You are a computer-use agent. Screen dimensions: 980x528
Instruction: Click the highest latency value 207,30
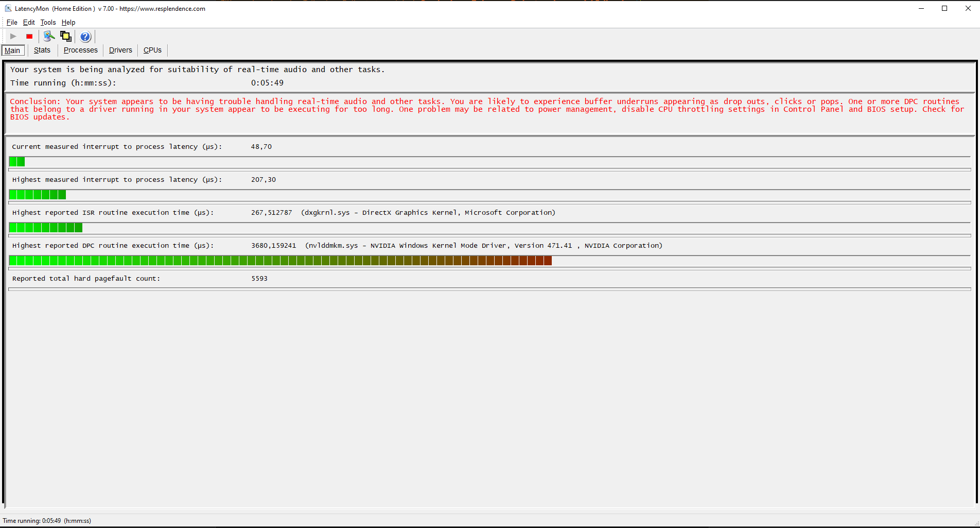point(264,180)
